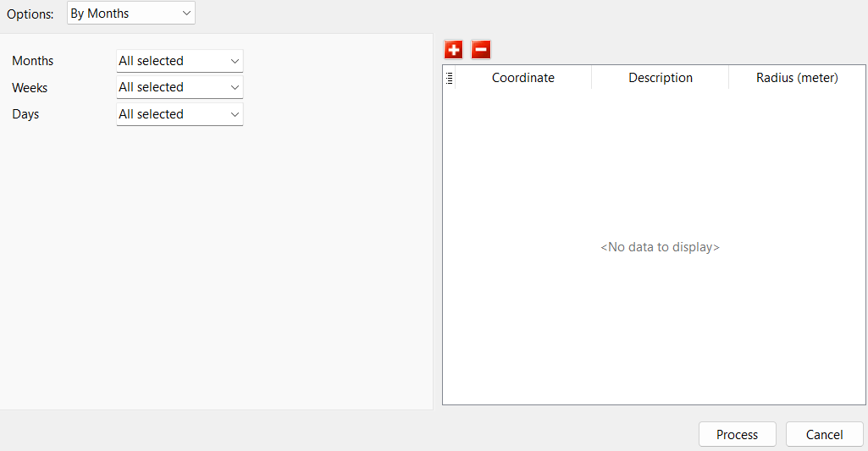Click 'All selected' text in the Months field

151,61
